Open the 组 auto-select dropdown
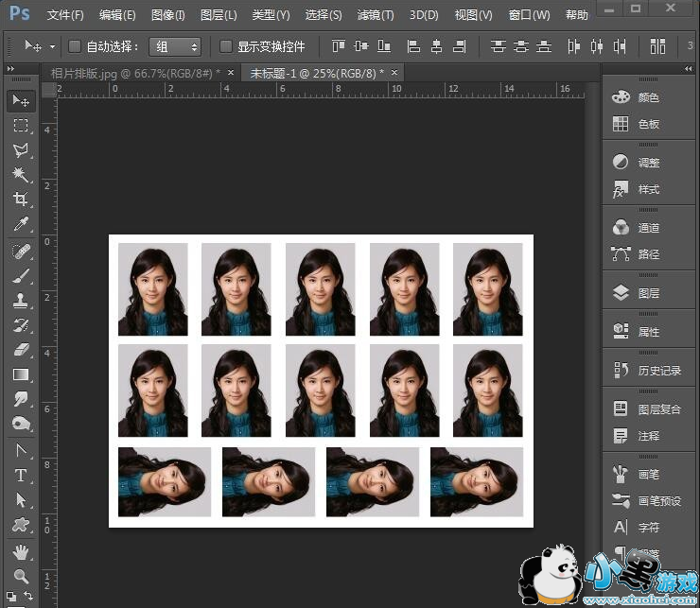The width and height of the screenshot is (700, 608). [176, 46]
